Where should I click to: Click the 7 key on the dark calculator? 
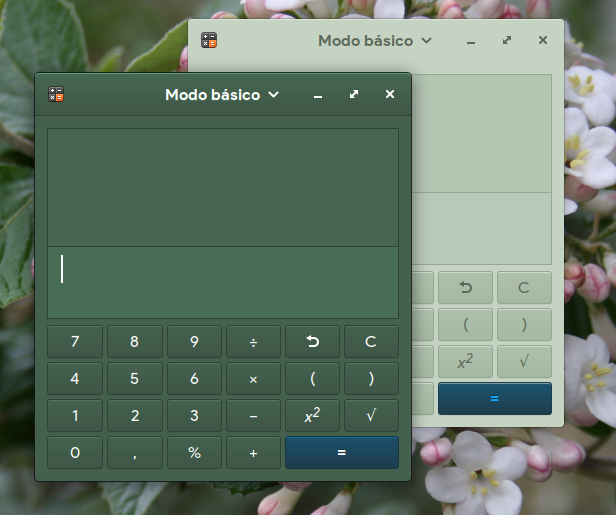tap(75, 341)
